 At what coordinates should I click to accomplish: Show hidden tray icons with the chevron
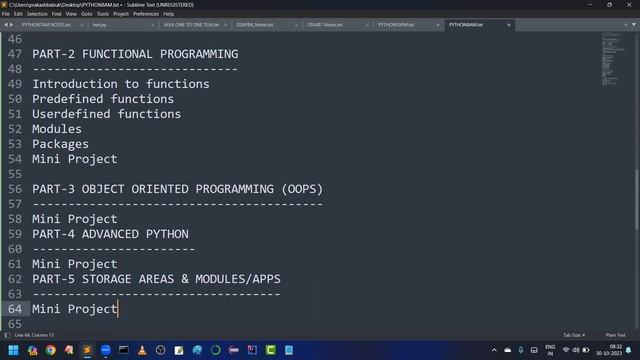coord(494,350)
